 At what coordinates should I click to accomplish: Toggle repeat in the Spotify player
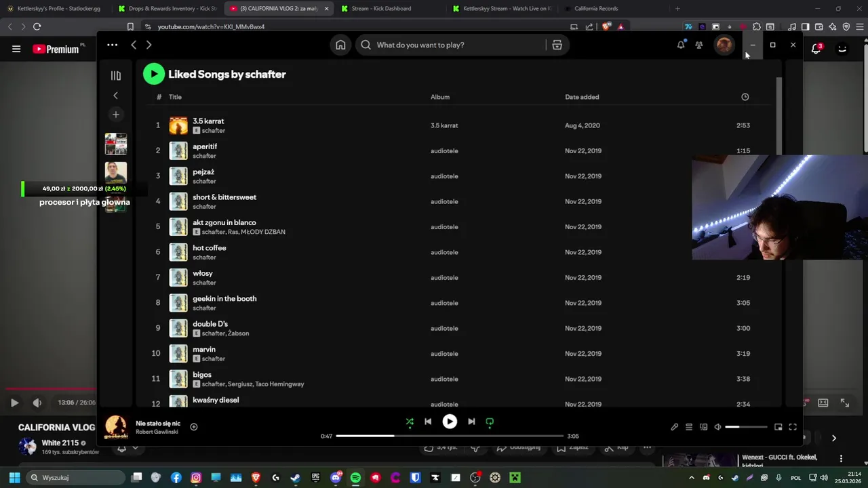coord(490,422)
